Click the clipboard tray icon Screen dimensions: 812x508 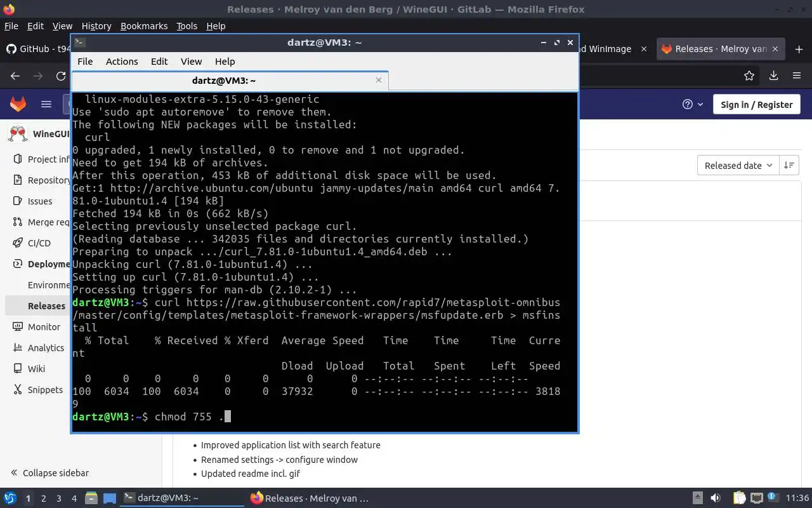click(739, 498)
